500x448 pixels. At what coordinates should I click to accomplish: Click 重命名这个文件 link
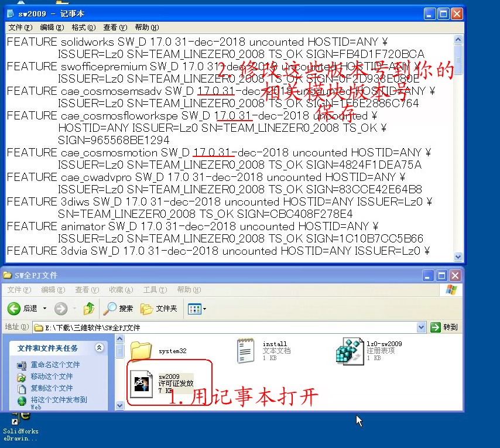pyautogui.click(x=55, y=364)
